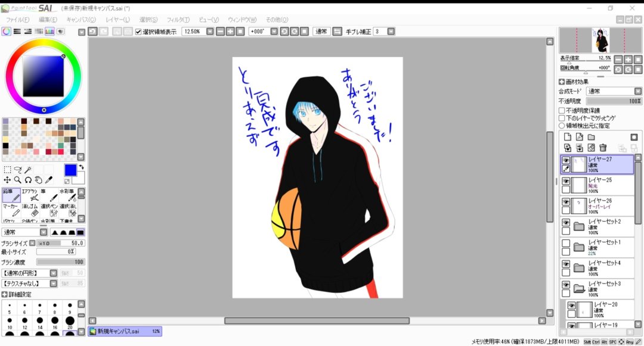
Task: Open the 編集(E) menu
Action: [48, 20]
